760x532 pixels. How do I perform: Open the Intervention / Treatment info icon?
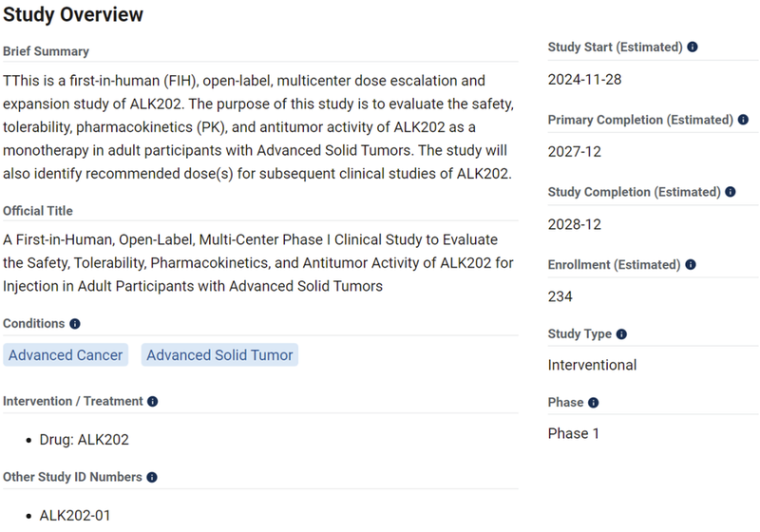coord(153,402)
